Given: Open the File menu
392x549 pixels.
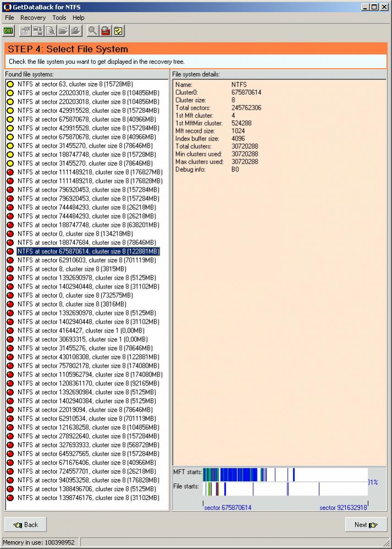Looking at the screenshot, I should 9,18.
